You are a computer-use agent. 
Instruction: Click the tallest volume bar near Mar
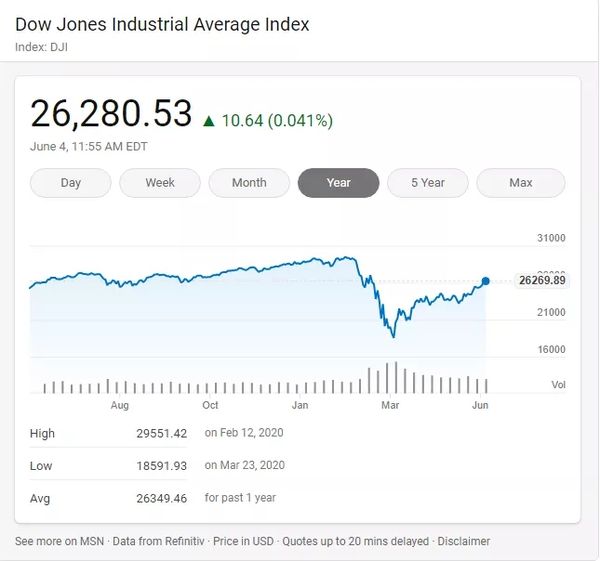tap(396, 377)
